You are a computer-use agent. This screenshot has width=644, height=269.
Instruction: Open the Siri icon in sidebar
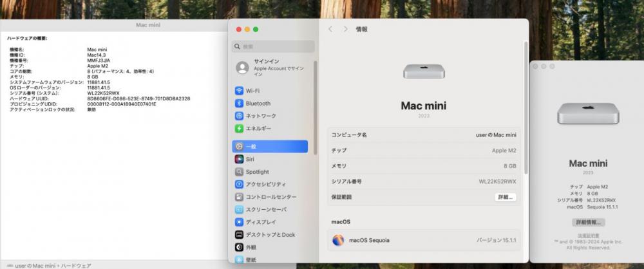239,159
